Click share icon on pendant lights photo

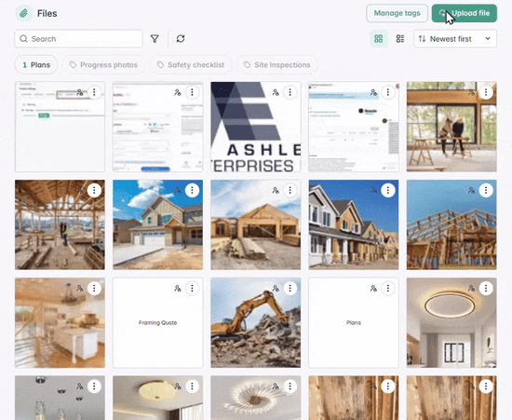click(80, 386)
